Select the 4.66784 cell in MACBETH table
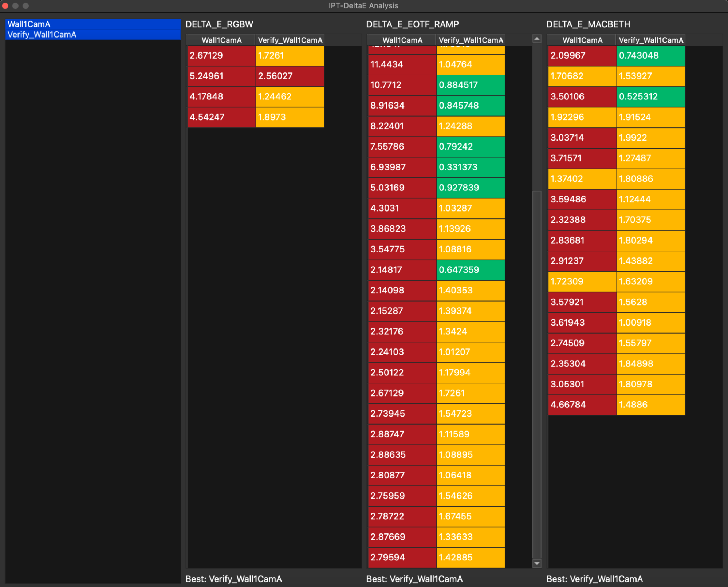The width and height of the screenshot is (728, 587). coord(582,405)
